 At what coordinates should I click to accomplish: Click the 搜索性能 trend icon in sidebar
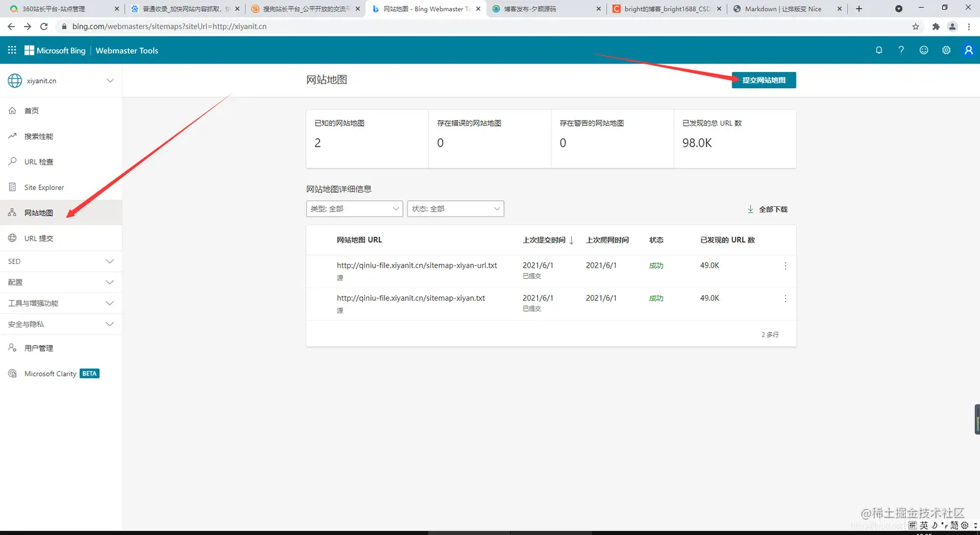(x=12, y=136)
